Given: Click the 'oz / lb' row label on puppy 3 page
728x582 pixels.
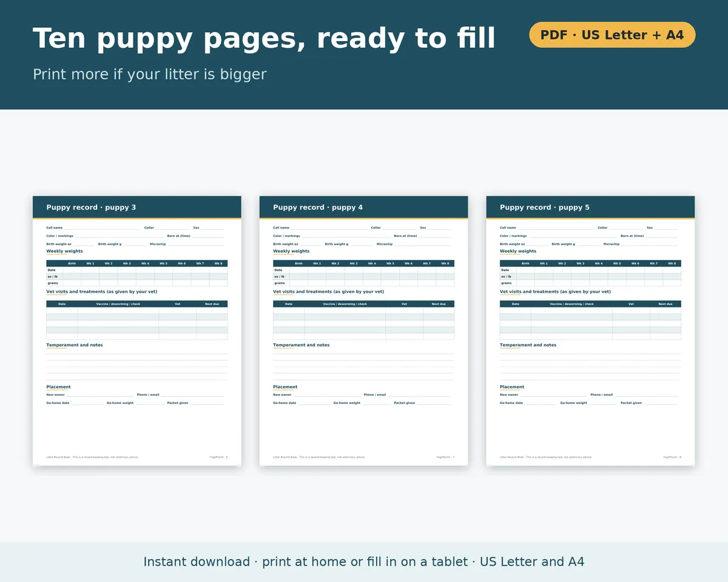Looking at the screenshot, I should pyautogui.click(x=53, y=276).
